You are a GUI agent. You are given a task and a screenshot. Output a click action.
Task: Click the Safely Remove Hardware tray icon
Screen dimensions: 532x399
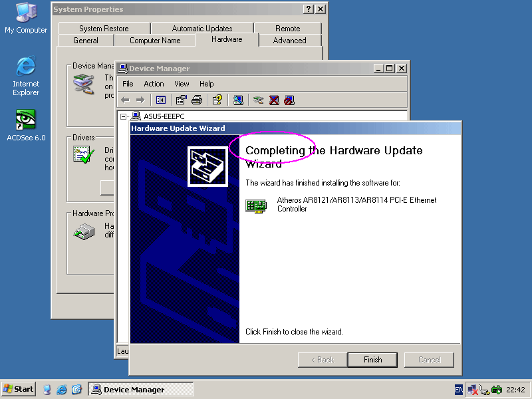coord(485,390)
